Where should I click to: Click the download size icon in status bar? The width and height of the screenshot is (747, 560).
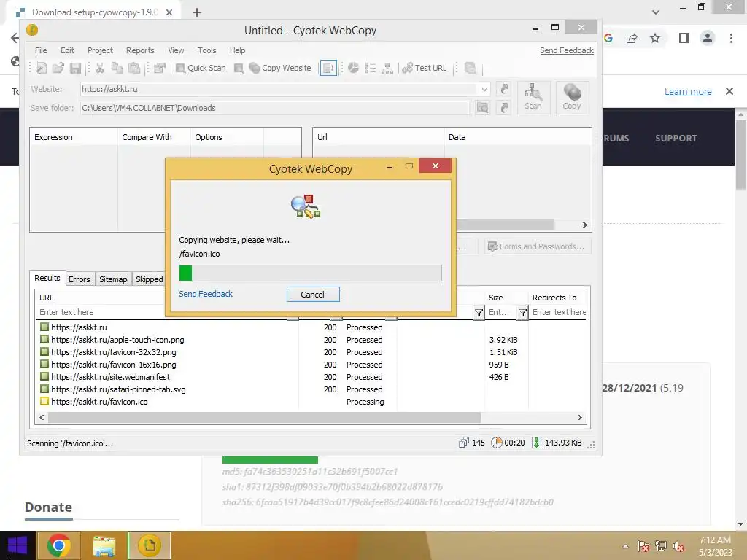(536, 443)
